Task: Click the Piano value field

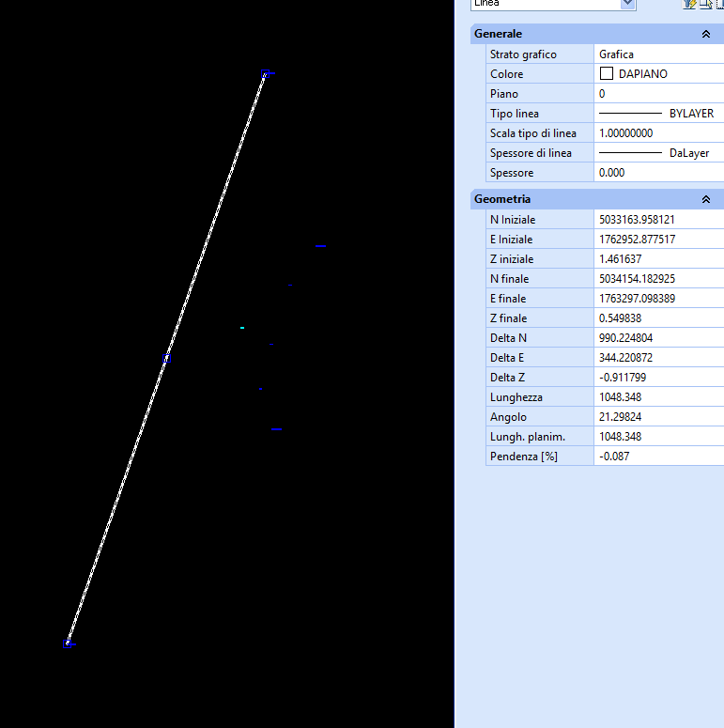Action: (x=657, y=94)
